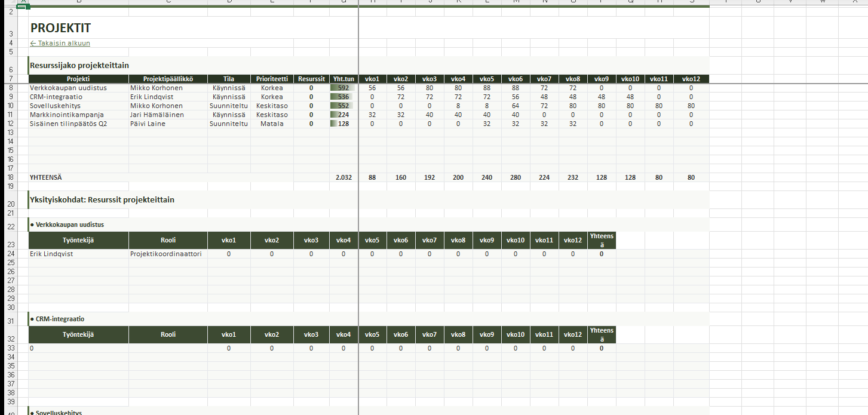Viewport: 868px width, 415px height.
Task: Select the YHTEENSÄ label cell
Action: coord(46,177)
